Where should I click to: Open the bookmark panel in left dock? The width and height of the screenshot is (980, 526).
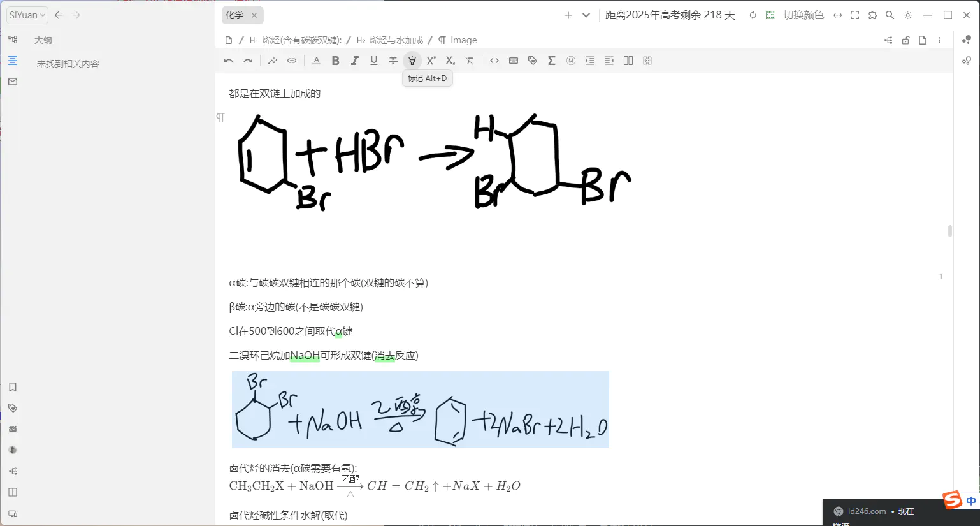13,387
